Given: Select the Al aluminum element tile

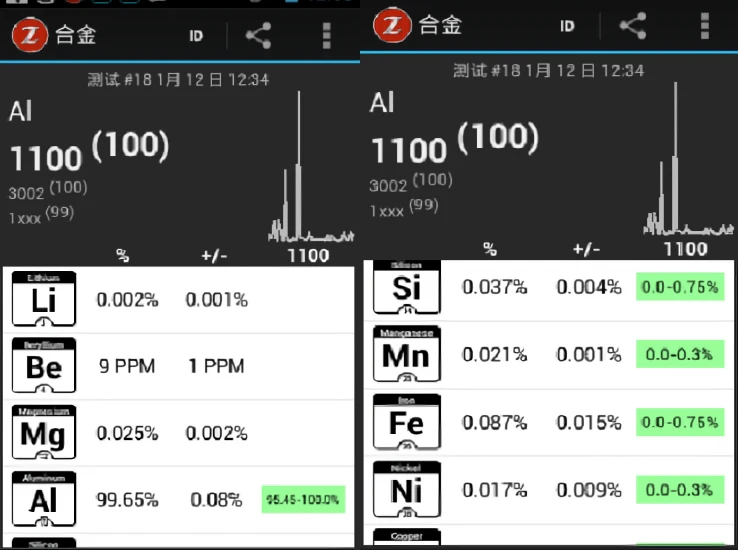Looking at the screenshot, I should (x=44, y=499).
